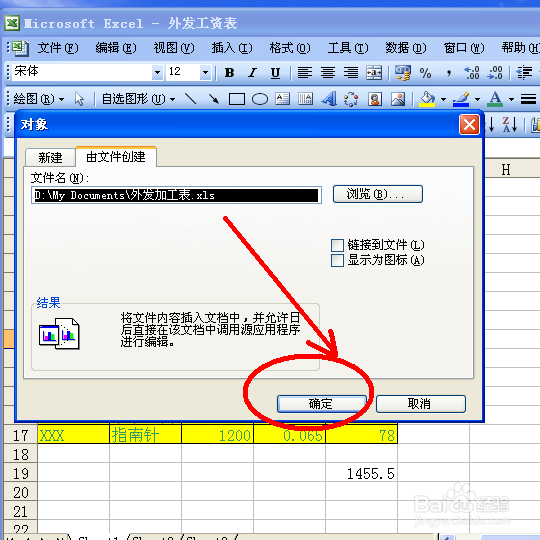Increase decimal places icon
The height and width of the screenshot is (540, 540).
(x=471, y=73)
